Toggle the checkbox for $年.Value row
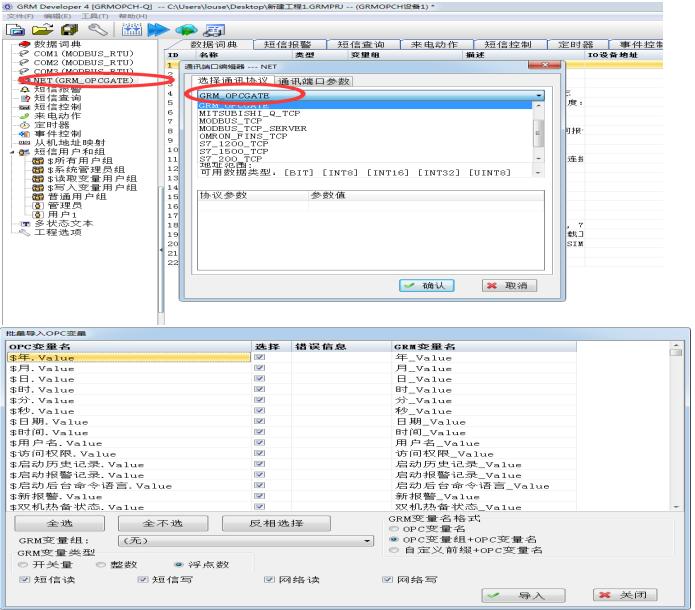This screenshot has width=695, height=610. [260, 353]
